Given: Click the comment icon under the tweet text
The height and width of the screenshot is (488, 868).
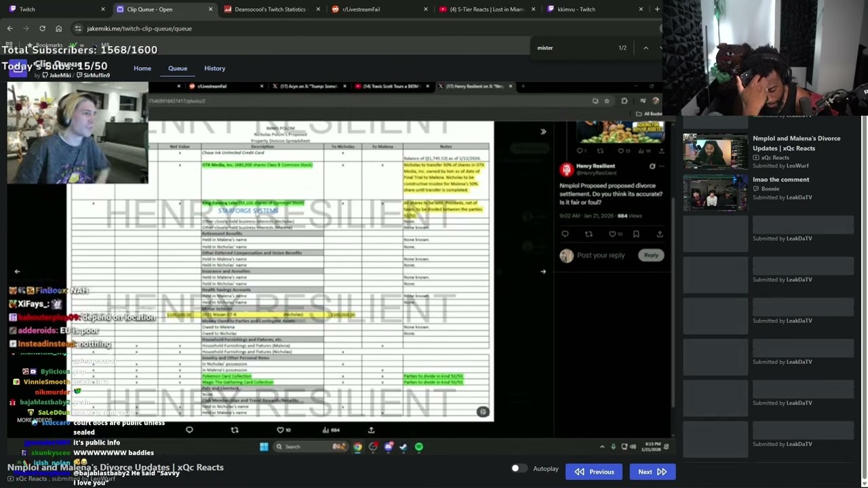Looking at the screenshot, I should [x=565, y=234].
